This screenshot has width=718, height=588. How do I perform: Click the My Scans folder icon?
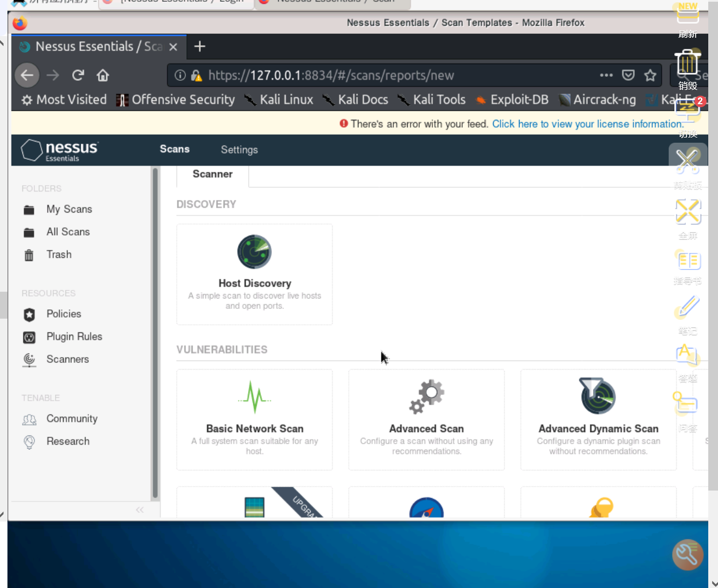pos(29,210)
